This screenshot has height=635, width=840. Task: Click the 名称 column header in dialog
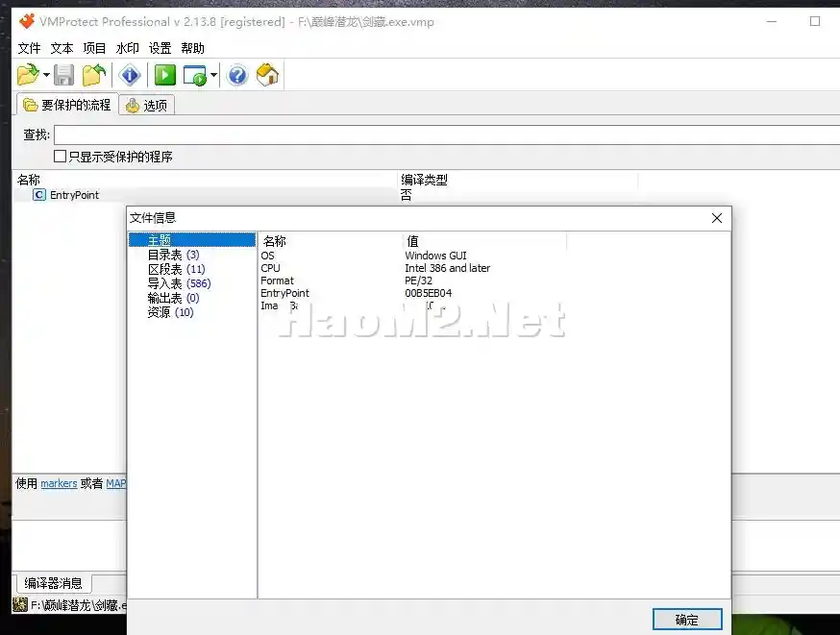click(274, 241)
